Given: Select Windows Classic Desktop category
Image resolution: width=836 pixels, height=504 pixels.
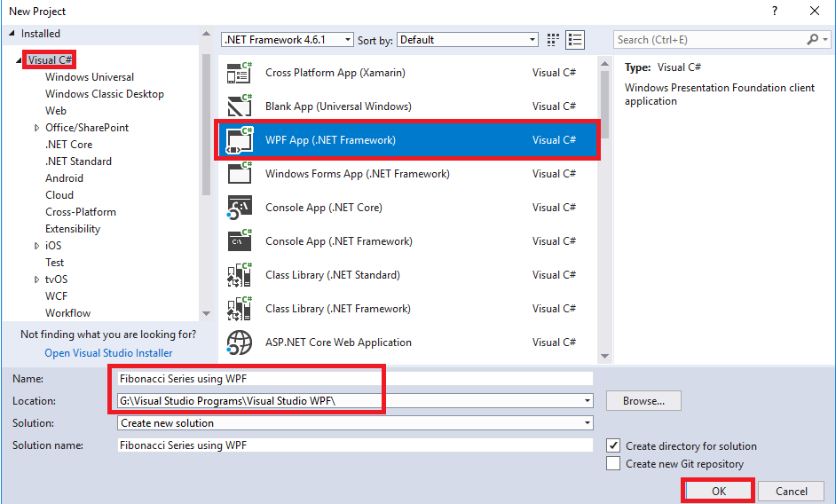Looking at the screenshot, I should click(105, 94).
